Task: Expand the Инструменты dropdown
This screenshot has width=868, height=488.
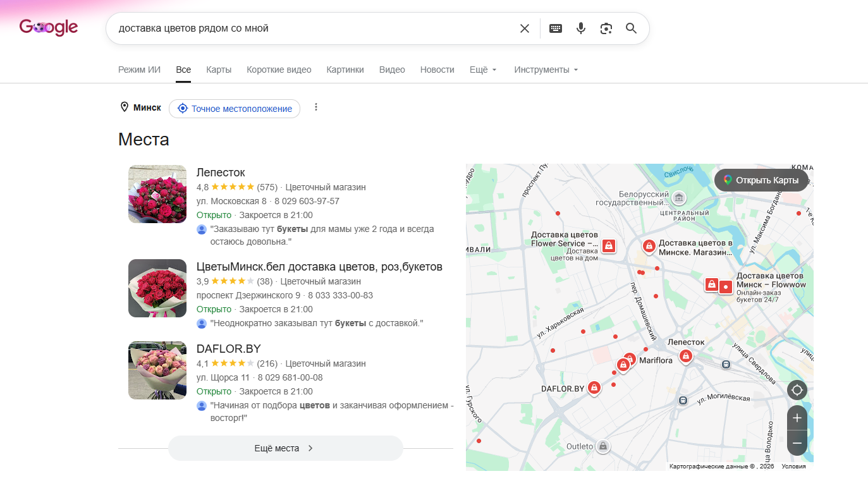Action: coord(546,70)
